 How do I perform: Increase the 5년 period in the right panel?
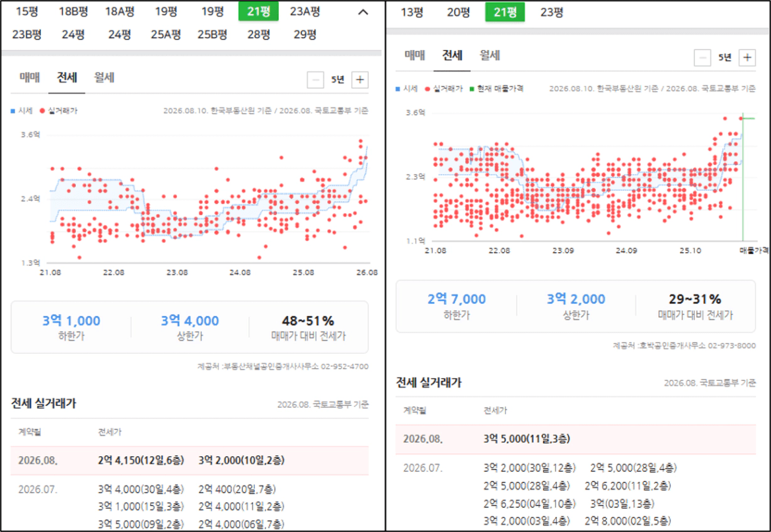747,57
